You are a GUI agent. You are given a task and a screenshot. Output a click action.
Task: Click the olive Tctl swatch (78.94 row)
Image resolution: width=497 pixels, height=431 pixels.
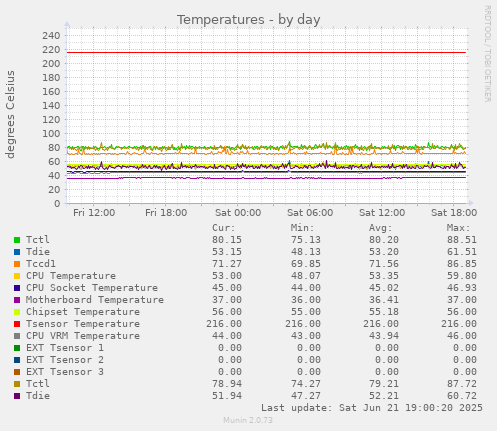[x=17, y=384]
